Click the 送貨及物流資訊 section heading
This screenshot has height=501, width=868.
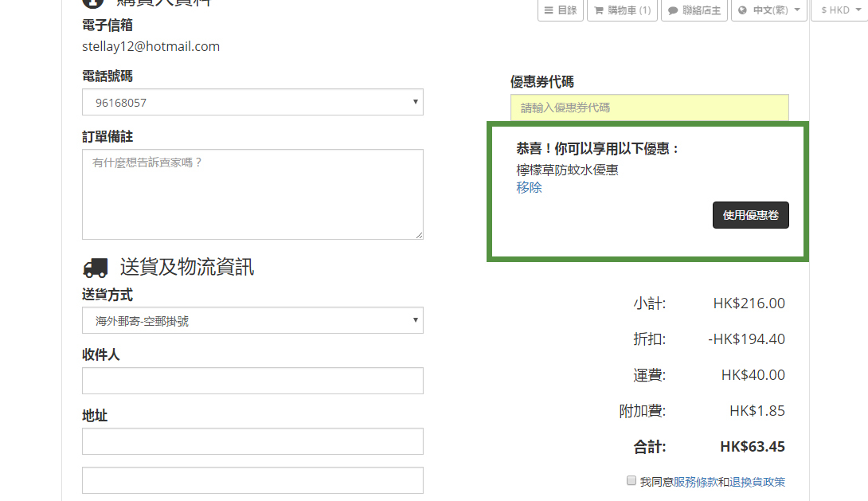click(x=186, y=268)
